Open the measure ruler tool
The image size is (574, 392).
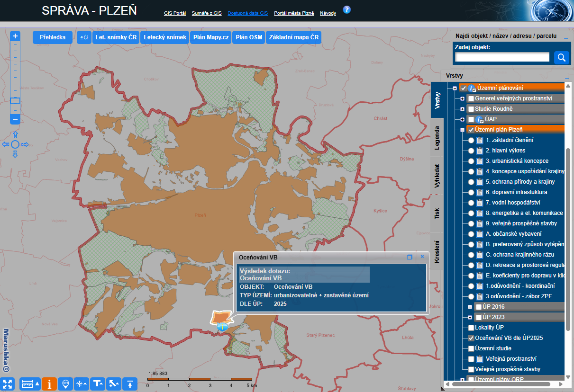tap(30, 384)
